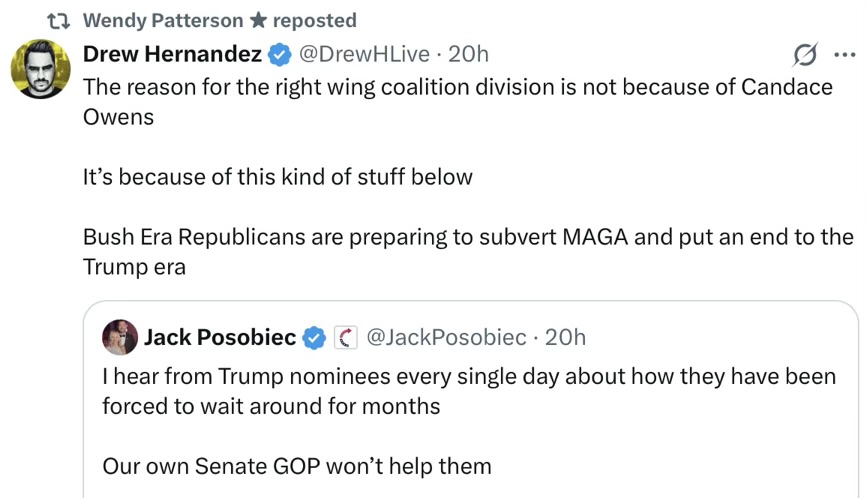Click Jack Posobiec's blue verified badge
The height and width of the screenshot is (498, 867).
click(x=314, y=338)
